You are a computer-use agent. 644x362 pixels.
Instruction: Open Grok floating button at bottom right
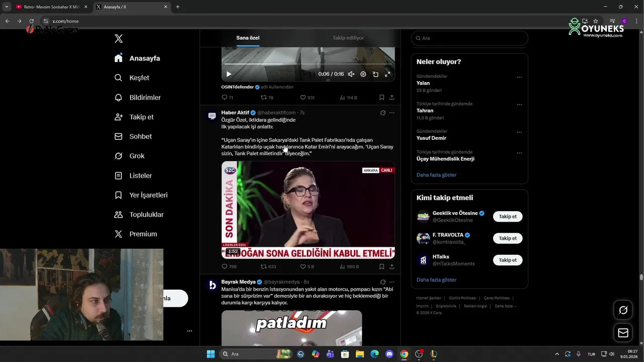point(623,310)
